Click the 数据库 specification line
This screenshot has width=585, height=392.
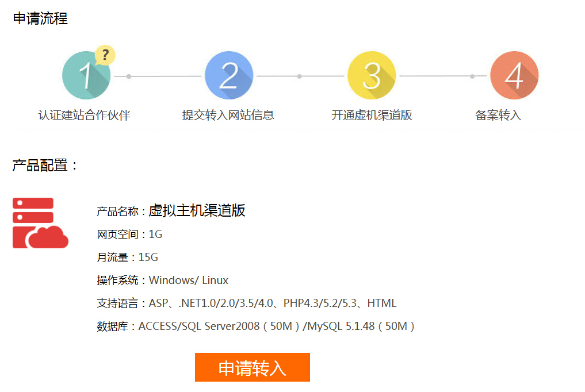(256, 326)
